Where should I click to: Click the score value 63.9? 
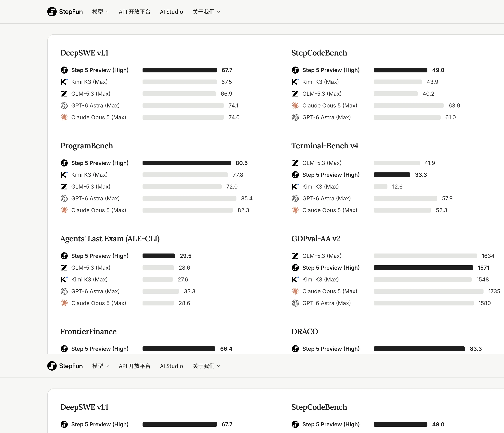454,105
